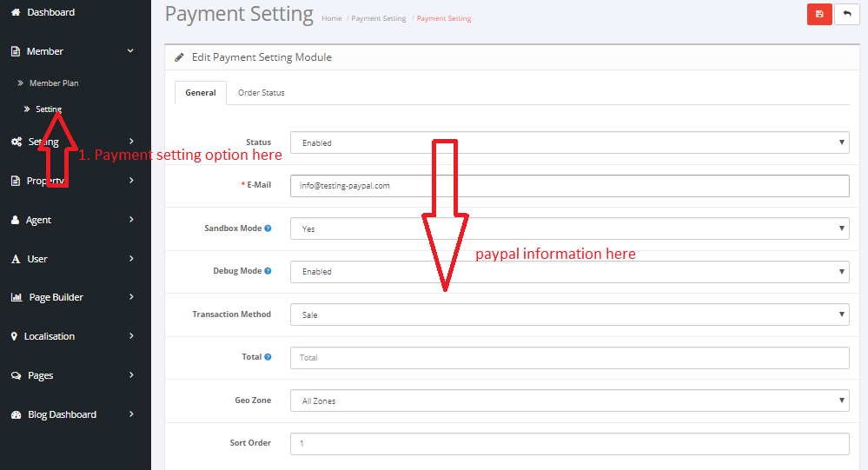
Task: Click the Sandbox Mode help icon
Action: coord(268,228)
